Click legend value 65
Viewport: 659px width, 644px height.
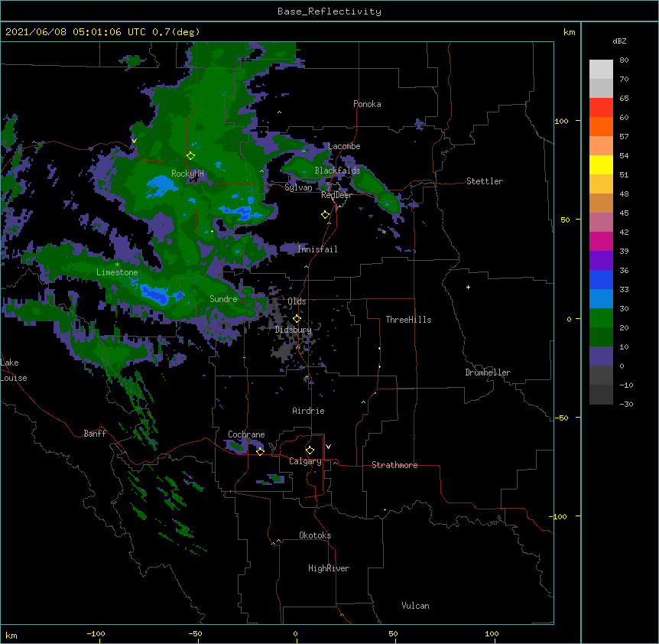tap(624, 98)
